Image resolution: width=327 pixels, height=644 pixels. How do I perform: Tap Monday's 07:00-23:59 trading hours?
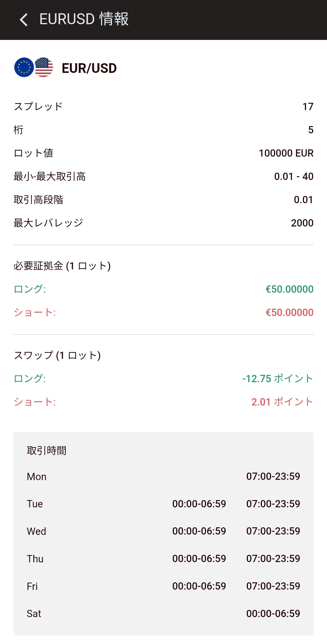click(x=273, y=476)
